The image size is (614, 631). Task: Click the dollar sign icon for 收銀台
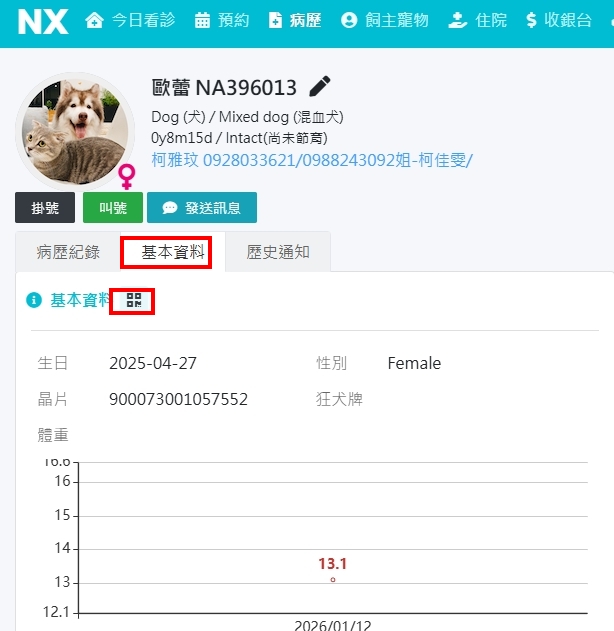point(531,20)
